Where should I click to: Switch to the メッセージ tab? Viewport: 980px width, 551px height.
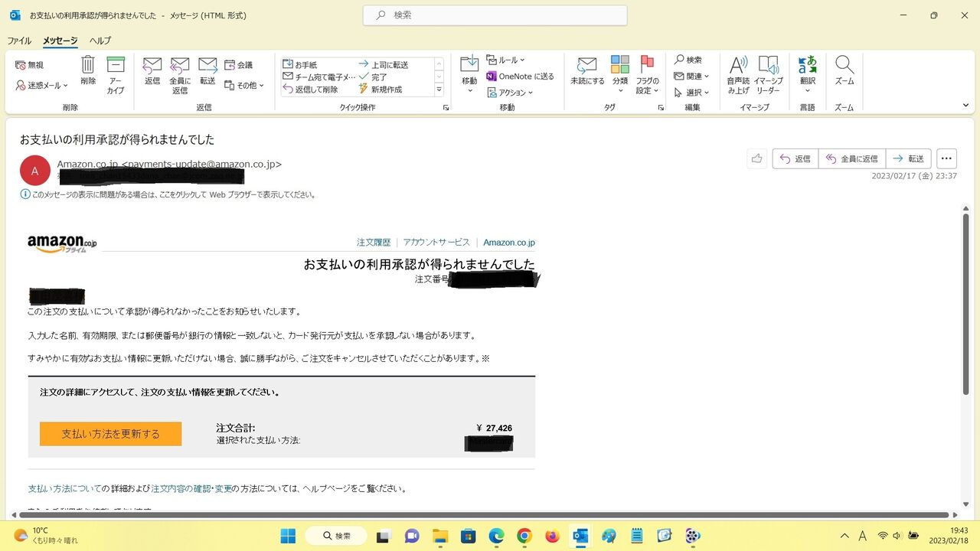coord(60,41)
